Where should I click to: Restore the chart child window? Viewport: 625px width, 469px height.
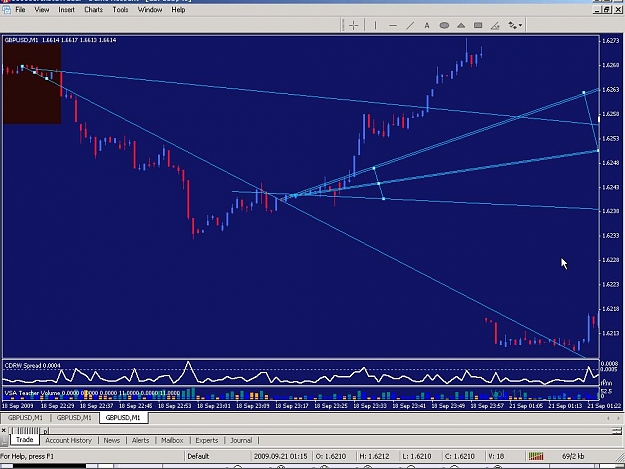(x=607, y=10)
